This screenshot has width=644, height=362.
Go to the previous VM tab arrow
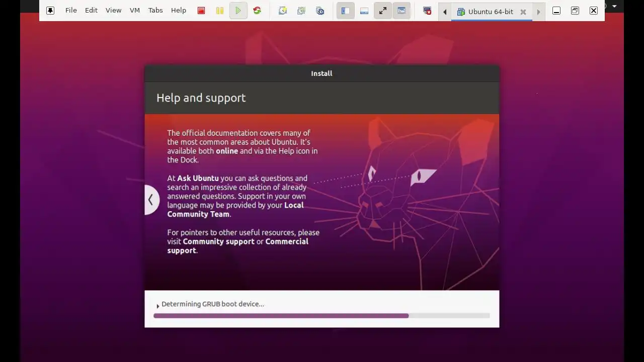pos(445,12)
